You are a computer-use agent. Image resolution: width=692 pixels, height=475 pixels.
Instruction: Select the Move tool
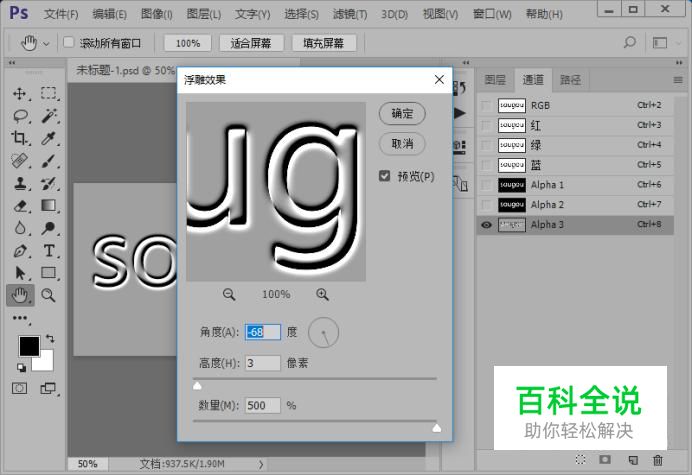point(19,94)
